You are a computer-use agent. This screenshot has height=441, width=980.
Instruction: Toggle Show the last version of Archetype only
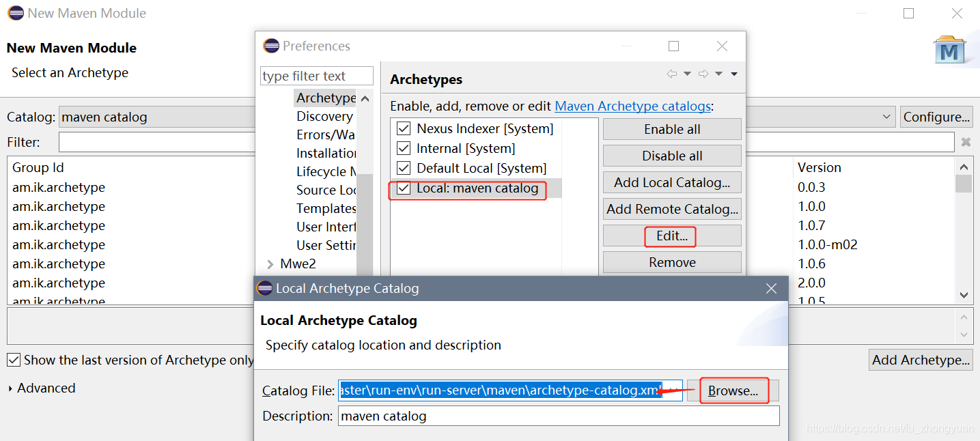[x=14, y=360]
